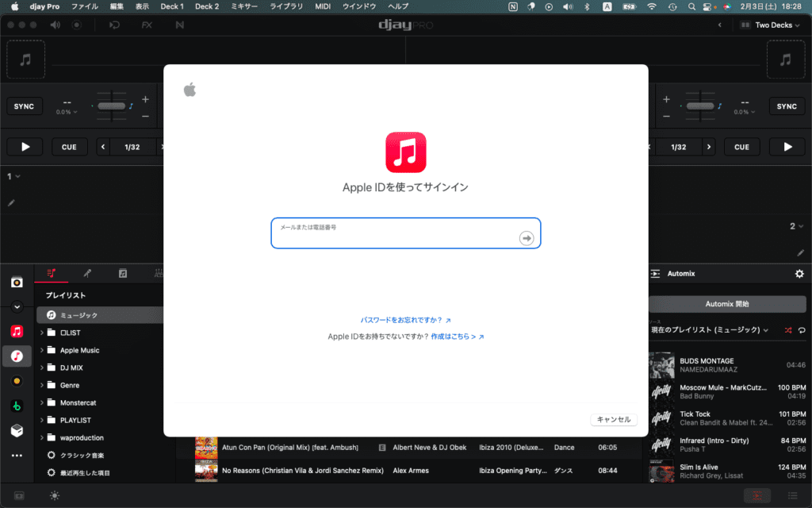
Task: Click the Neural Mix N icon
Action: click(180, 25)
